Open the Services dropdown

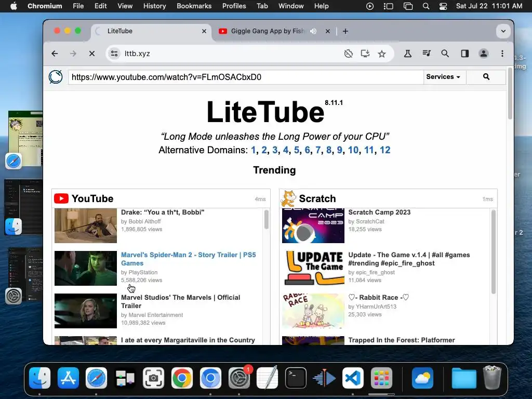click(445, 77)
